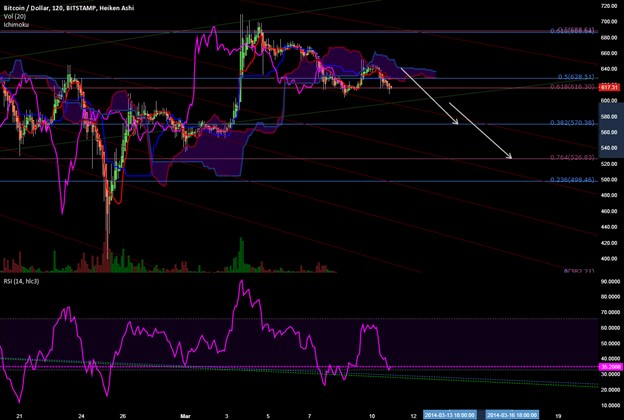This screenshot has height=420, width=624.
Task: Click the Bitcoin / Dollar chart title
Action: click(x=25, y=8)
